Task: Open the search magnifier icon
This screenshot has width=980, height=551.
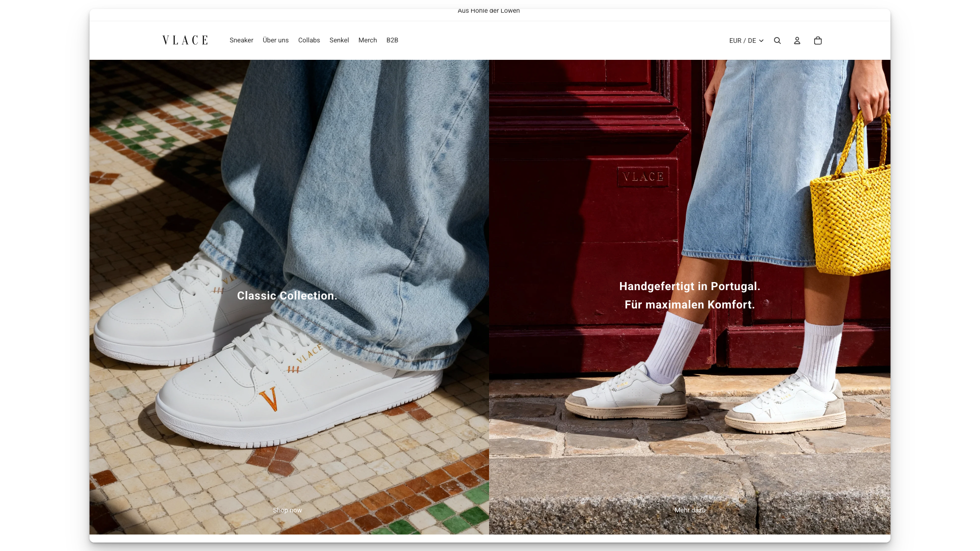Action: pos(777,41)
